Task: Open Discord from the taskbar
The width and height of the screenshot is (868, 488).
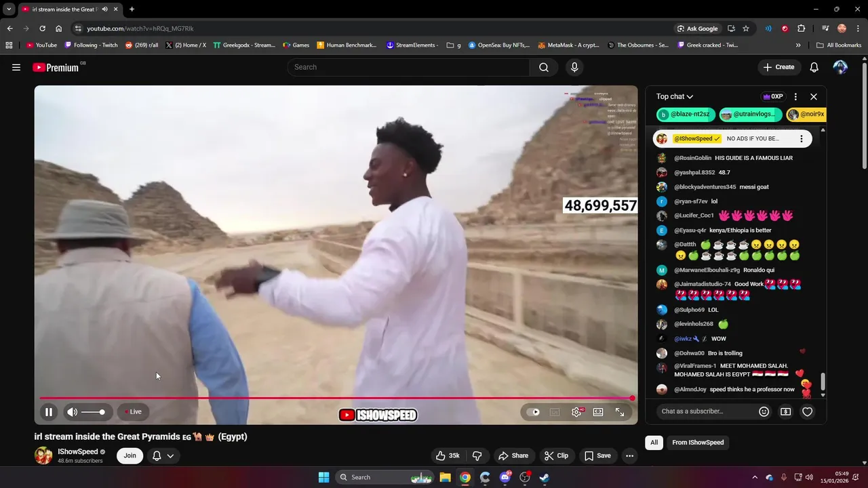Action: pos(505,477)
